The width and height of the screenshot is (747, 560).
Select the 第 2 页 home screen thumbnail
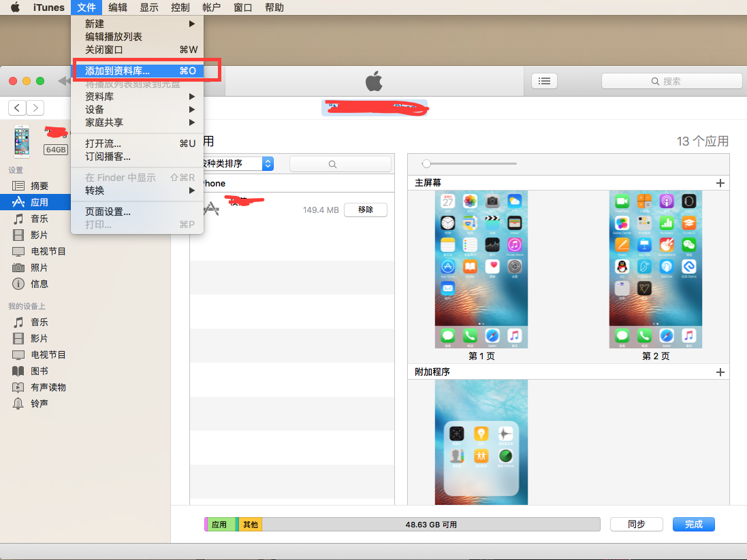tap(656, 269)
